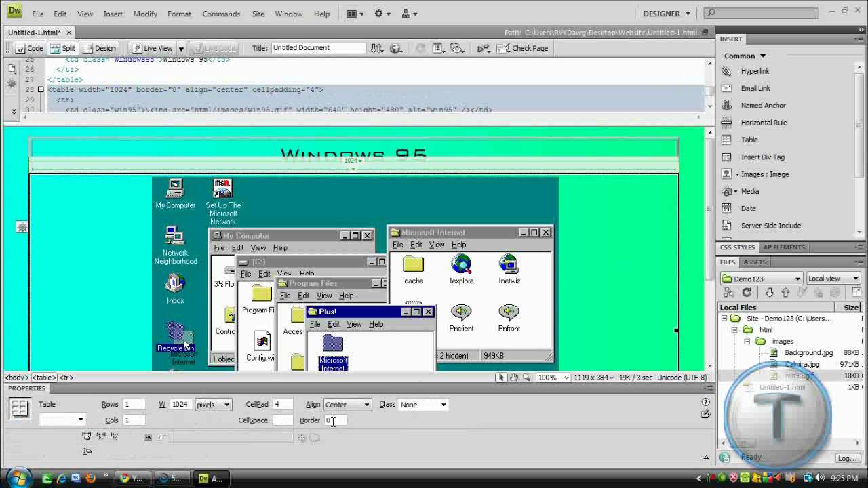
Task: Switch to Code view
Action: coord(30,48)
